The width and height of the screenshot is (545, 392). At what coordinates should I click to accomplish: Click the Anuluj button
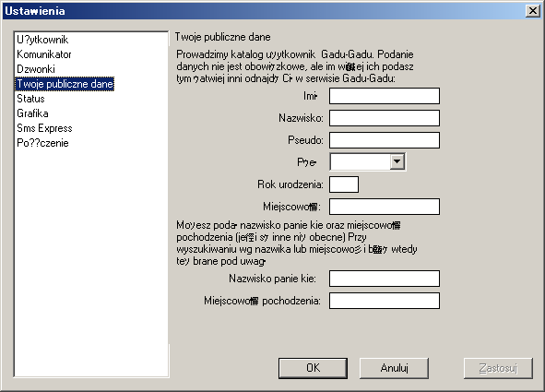coord(394,368)
